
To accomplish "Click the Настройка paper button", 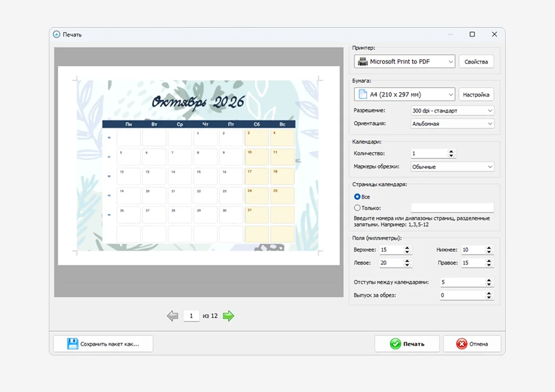I will pyautogui.click(x=476, y=95).
